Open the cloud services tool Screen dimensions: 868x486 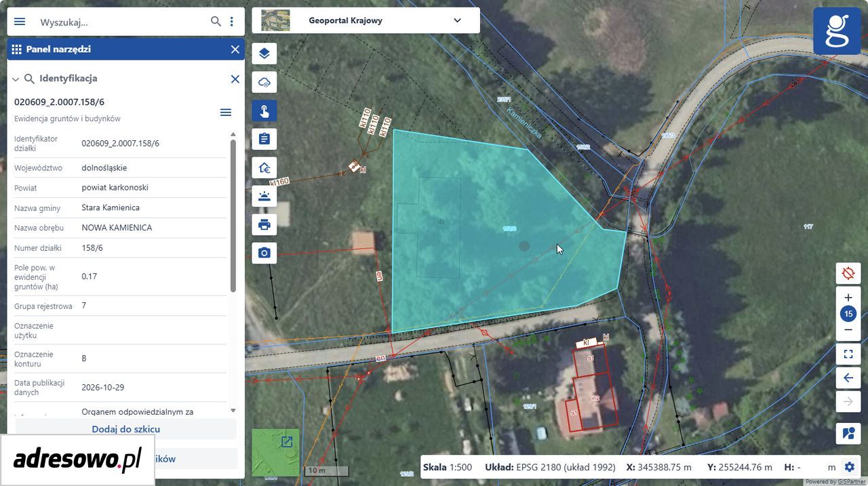coord(264,82)
